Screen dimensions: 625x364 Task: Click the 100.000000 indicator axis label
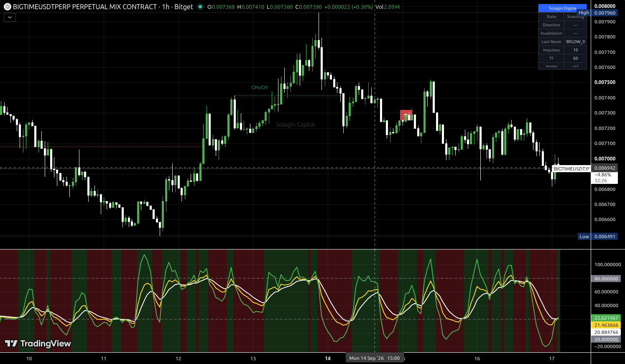coord(607,265)
